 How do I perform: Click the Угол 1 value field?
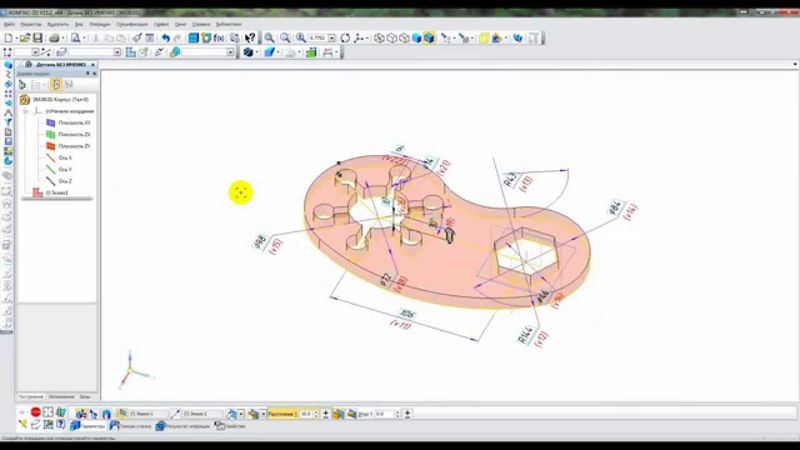pos(384,414)
